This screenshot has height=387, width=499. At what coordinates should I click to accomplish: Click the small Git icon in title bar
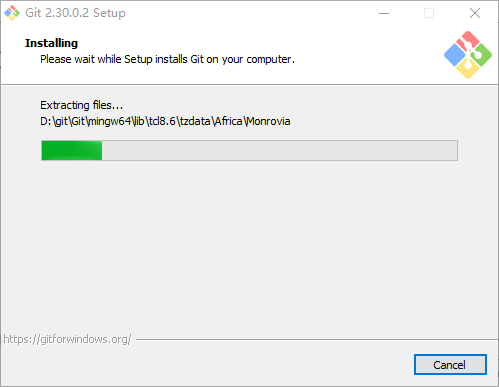coord(12,13)
